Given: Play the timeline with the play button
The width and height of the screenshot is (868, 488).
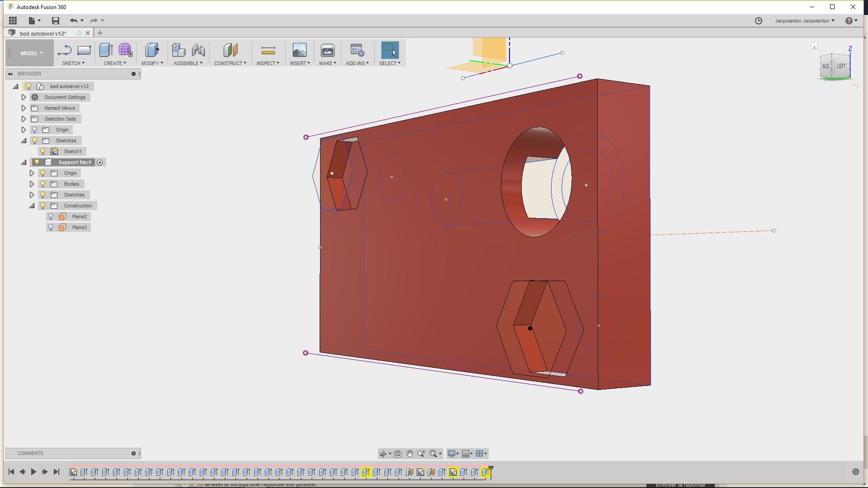Looking at the screenshot, I should 33,472.
